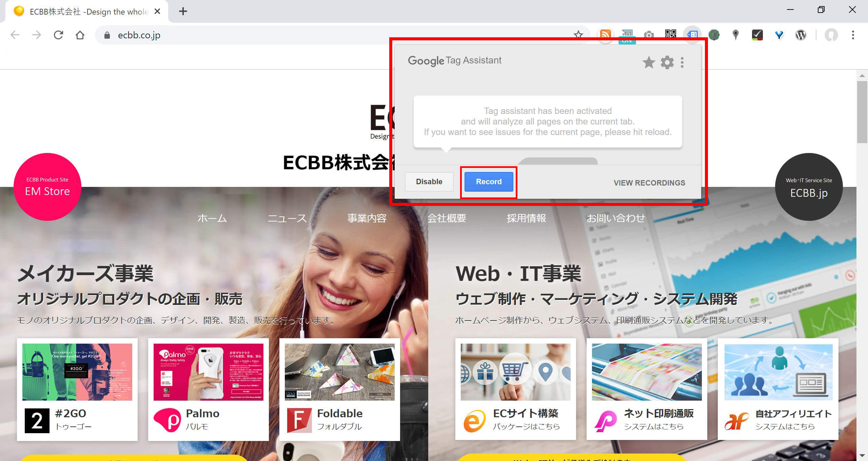The height and width of the screenshot is (461, 868).
Task: Click the star icon in Tag Assistant
Action: point(649,62)
